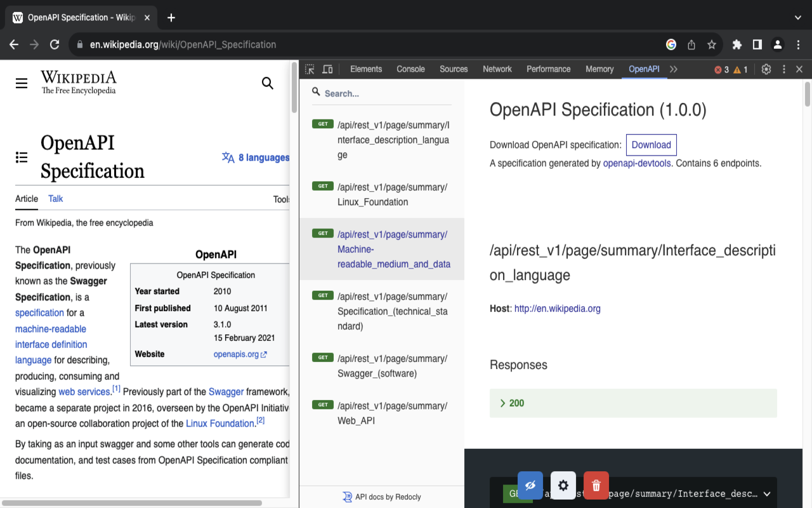This screenshot has width=812, height=508.
Task: Switch to the Network tab
Action: [x=497, y=69]
